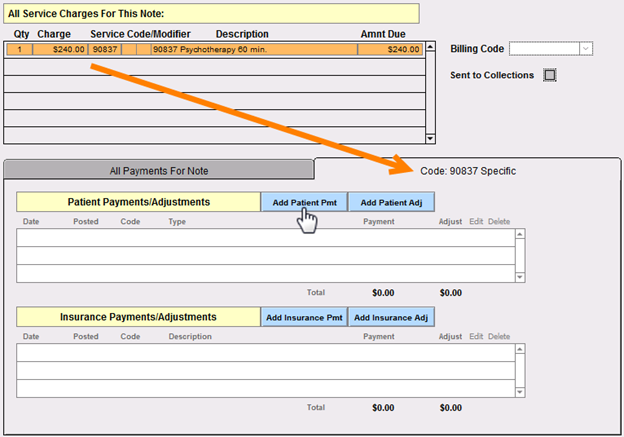Image resolution: width=624 pixels, height=437 pixels.
Task: Click the first empty insurance payment row
Action: point(265,351)
